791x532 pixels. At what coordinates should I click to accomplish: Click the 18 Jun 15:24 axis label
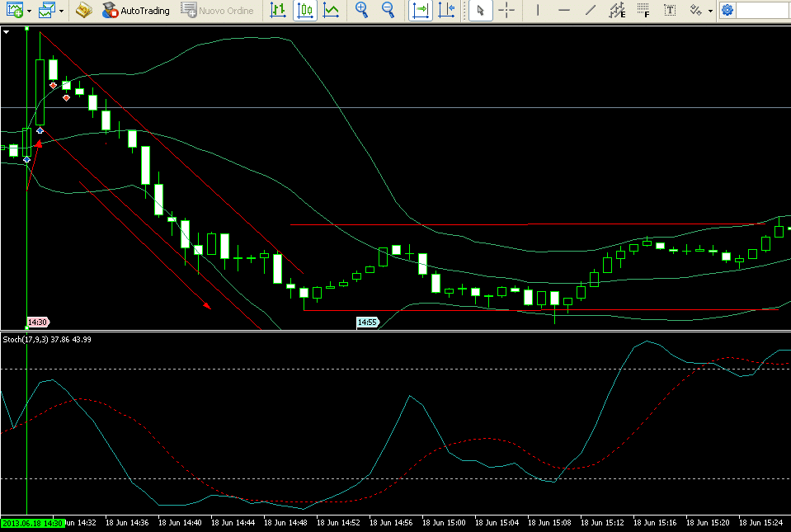(760, 523)
